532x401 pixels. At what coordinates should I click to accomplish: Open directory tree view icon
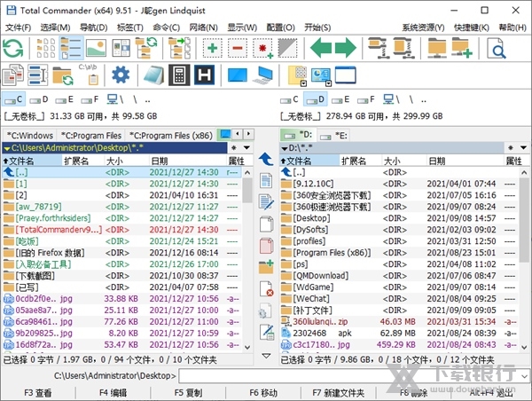point(146,48)
